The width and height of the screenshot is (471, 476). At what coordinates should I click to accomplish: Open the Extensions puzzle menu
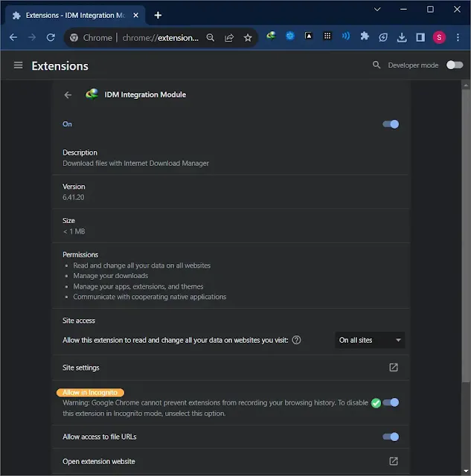tap(365, 36)
